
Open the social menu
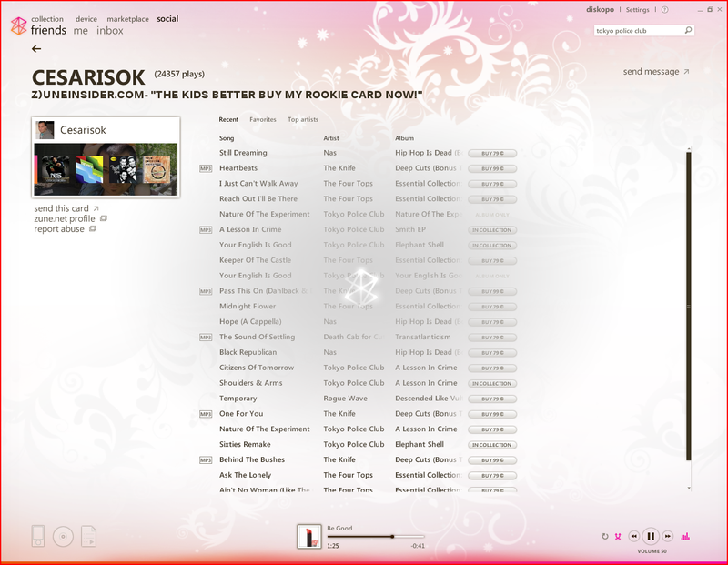(x=167, y=19)
